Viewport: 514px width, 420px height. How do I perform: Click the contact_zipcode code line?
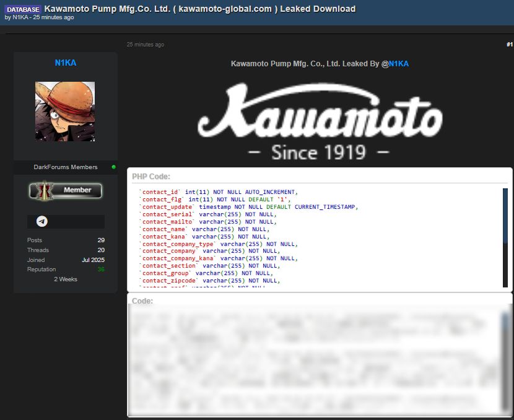click(209, 281)
